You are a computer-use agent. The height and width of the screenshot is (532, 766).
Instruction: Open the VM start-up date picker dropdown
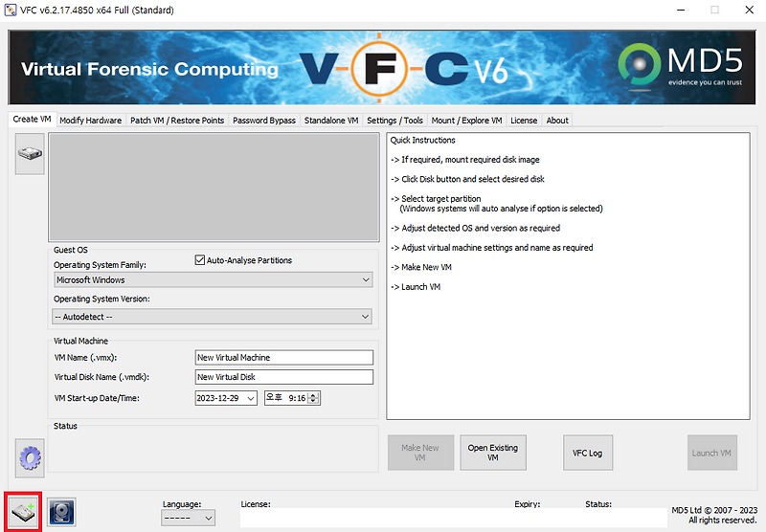[251, 398]
